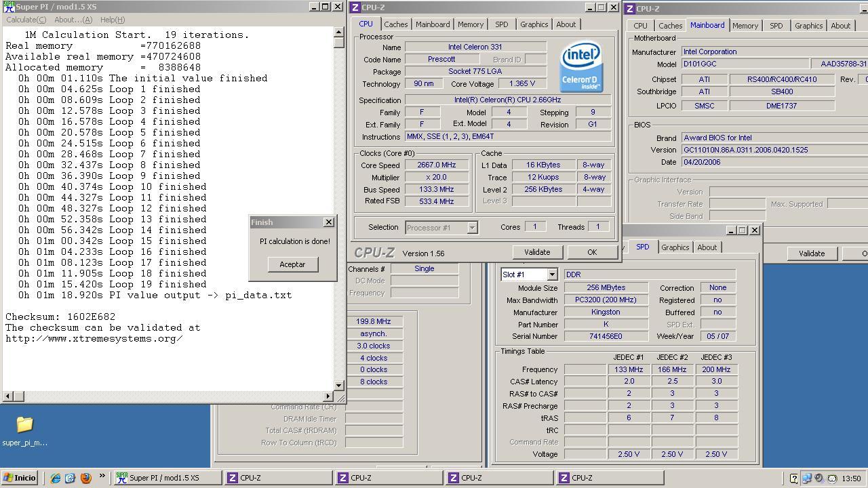
Task: Open the volume speaker tray icon
Action: pyautogui.click(x=819, y=479)
